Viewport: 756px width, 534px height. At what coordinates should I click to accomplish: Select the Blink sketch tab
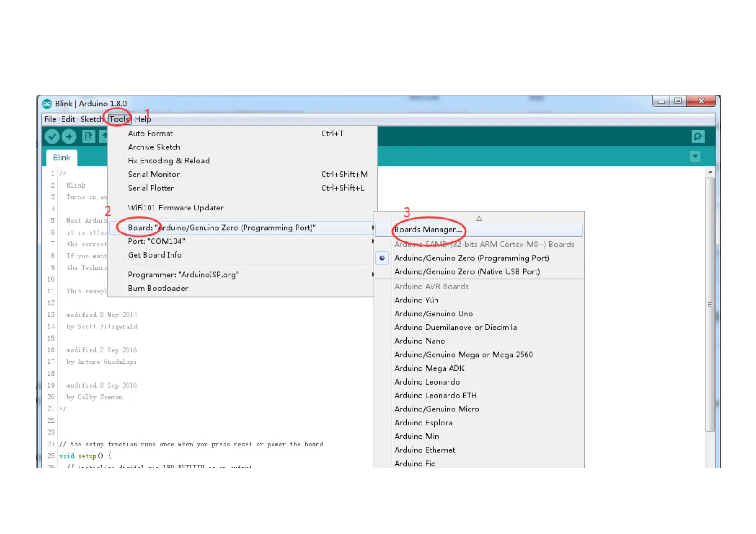pyautogui.click(x=62, y=158)
